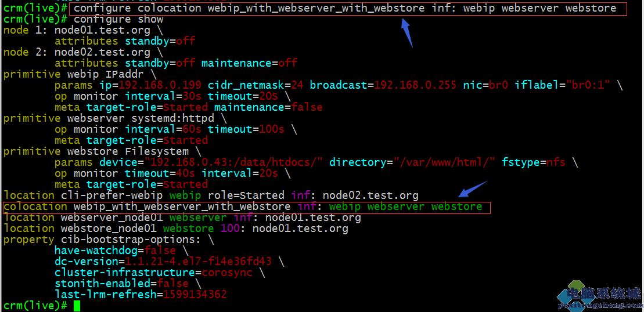Click the maintenance=false value under webip

(268, 107)
